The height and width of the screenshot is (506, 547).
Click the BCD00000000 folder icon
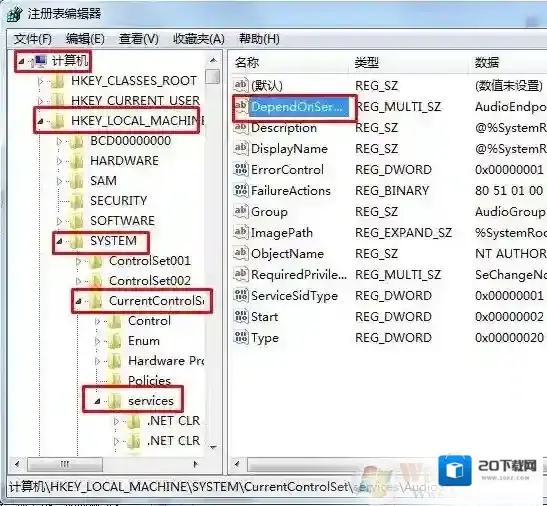click(77, 141)
